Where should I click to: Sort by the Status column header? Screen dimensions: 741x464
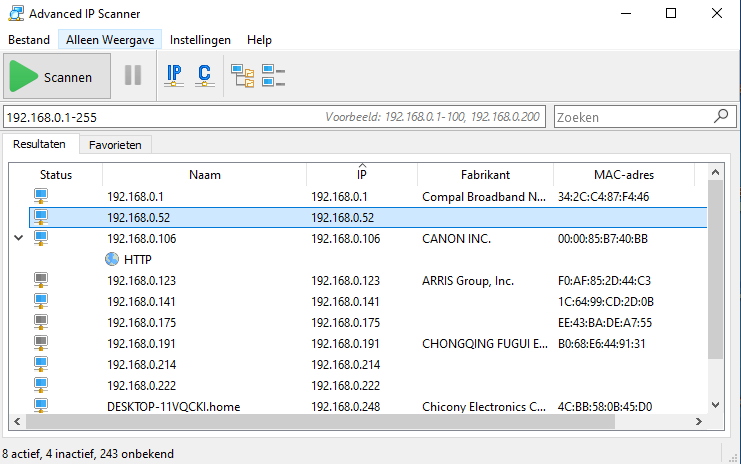pos(56,175)
